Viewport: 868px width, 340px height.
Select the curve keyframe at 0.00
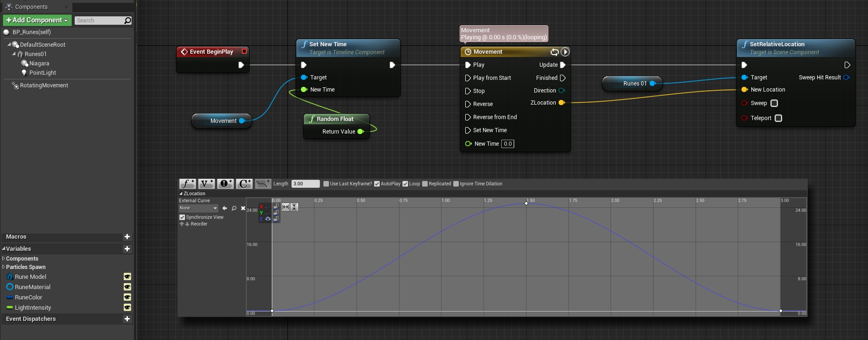point(272,311)
